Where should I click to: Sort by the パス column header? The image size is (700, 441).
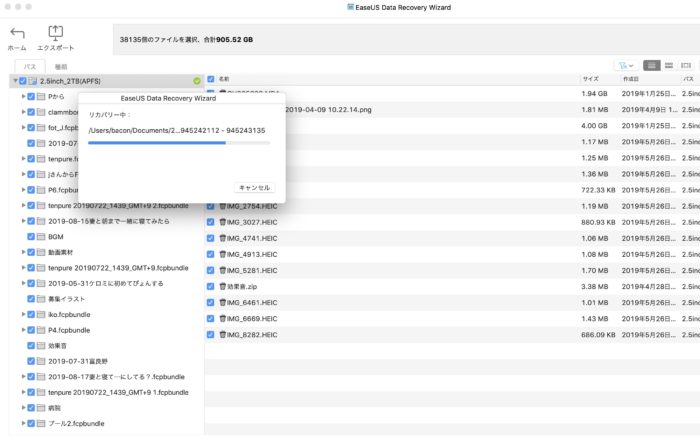(x=688, y=79)
